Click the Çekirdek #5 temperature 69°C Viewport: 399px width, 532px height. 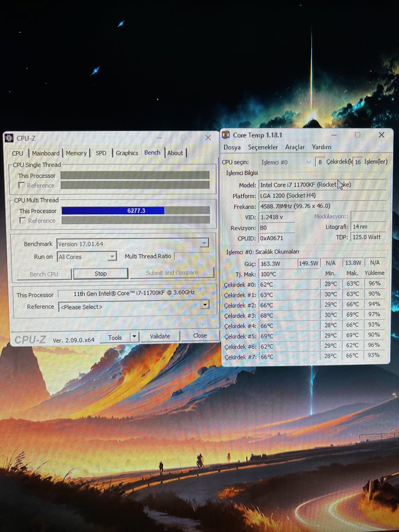click(x=289, y=336)
